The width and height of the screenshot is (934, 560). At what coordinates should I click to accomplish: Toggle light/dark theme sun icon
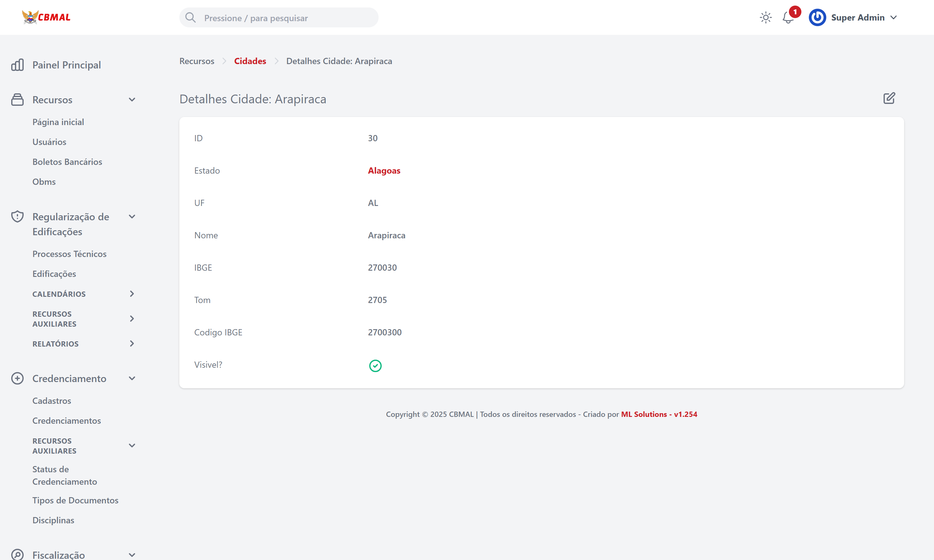coord(765,18)
